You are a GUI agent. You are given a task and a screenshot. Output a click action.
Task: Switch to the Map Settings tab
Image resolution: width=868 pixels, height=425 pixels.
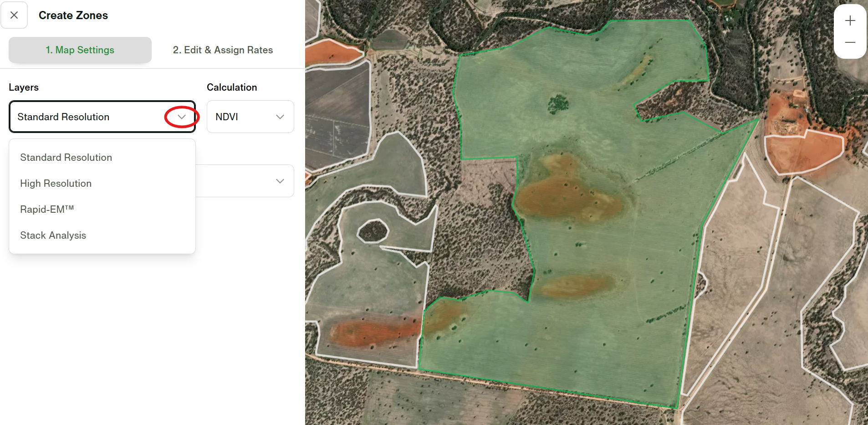pos(80,50)
